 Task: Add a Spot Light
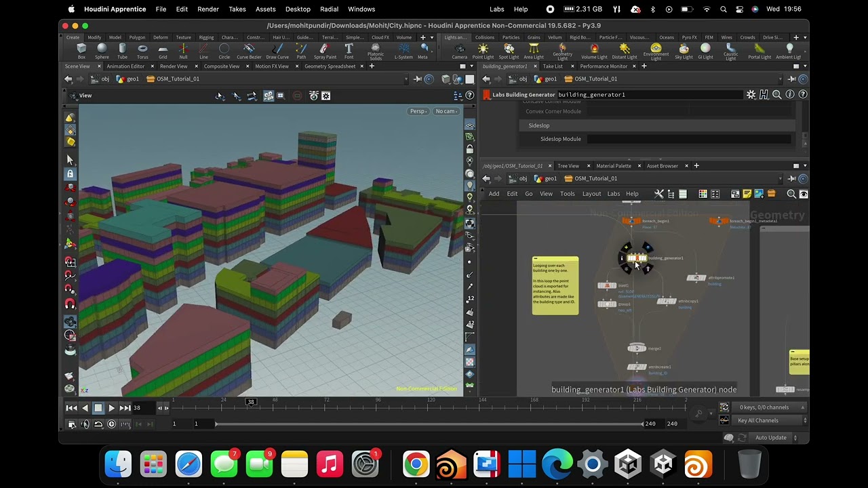pyautogui.click(x=509, y=51)
